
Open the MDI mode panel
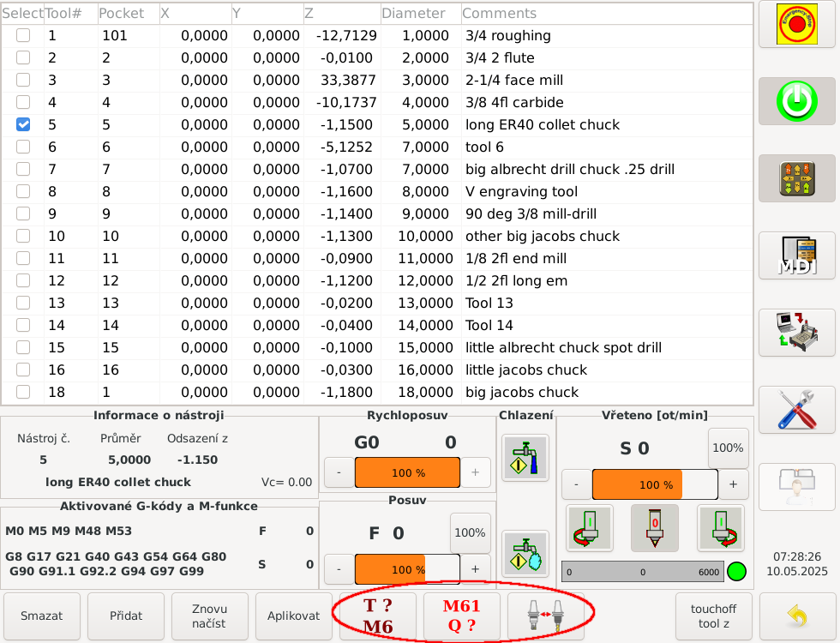(796, 255)
